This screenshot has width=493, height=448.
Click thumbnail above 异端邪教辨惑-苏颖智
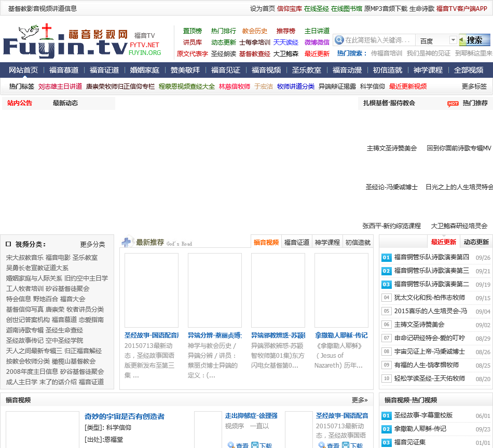pyautogui.click(x=278, y=290)
